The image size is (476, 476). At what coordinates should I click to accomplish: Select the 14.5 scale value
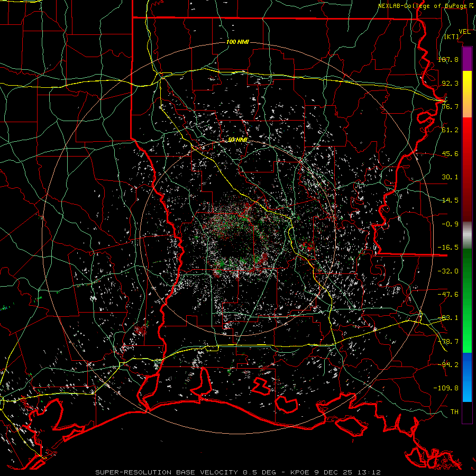[450, 200]
